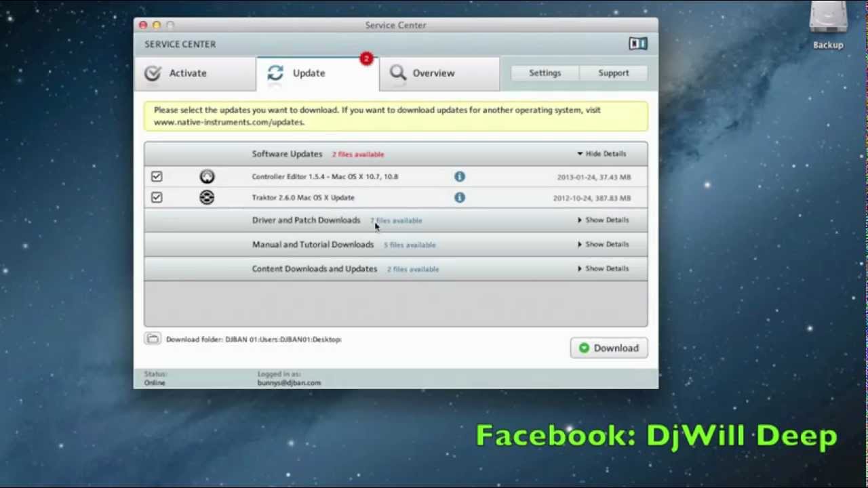Click the Online status text
868x488 pixels.
(154, 383)
